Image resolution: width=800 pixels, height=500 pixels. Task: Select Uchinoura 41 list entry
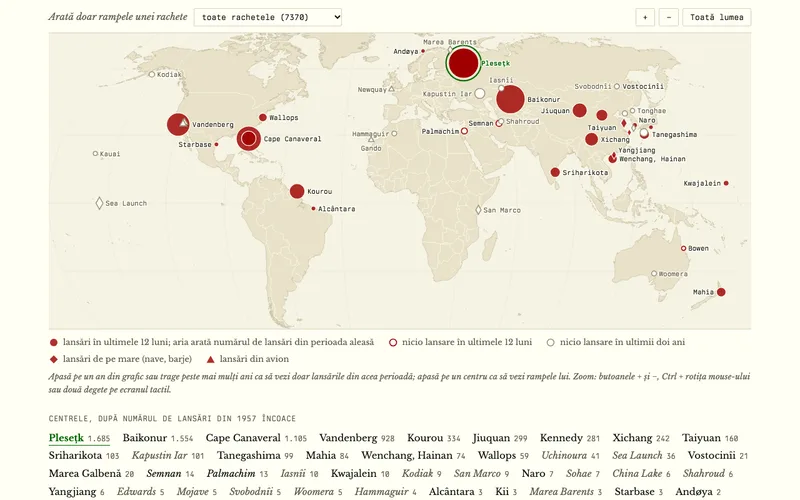[x=570, y=455]
